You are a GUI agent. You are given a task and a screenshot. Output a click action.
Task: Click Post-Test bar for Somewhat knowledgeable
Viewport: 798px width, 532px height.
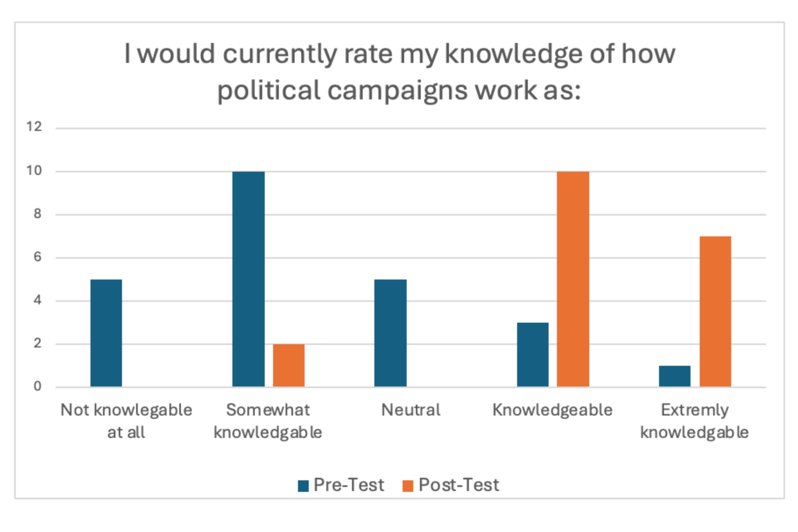289,365
